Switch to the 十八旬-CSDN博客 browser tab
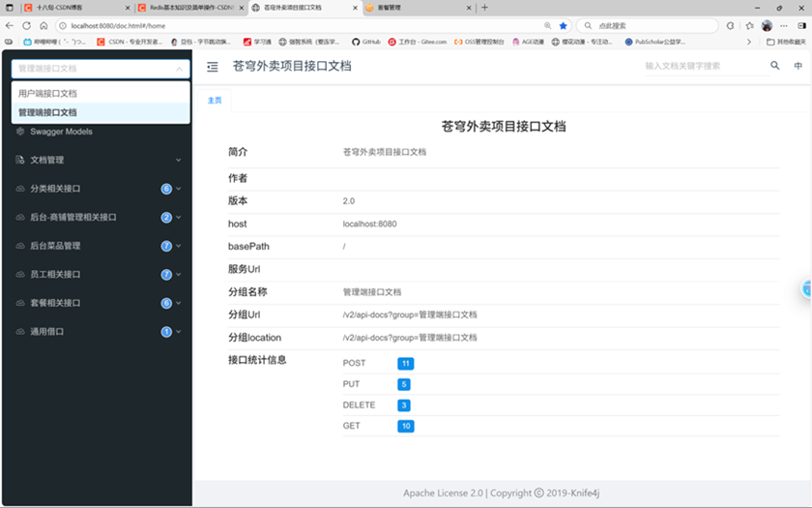Screen dimensions: 812x508 click(76, 8)
